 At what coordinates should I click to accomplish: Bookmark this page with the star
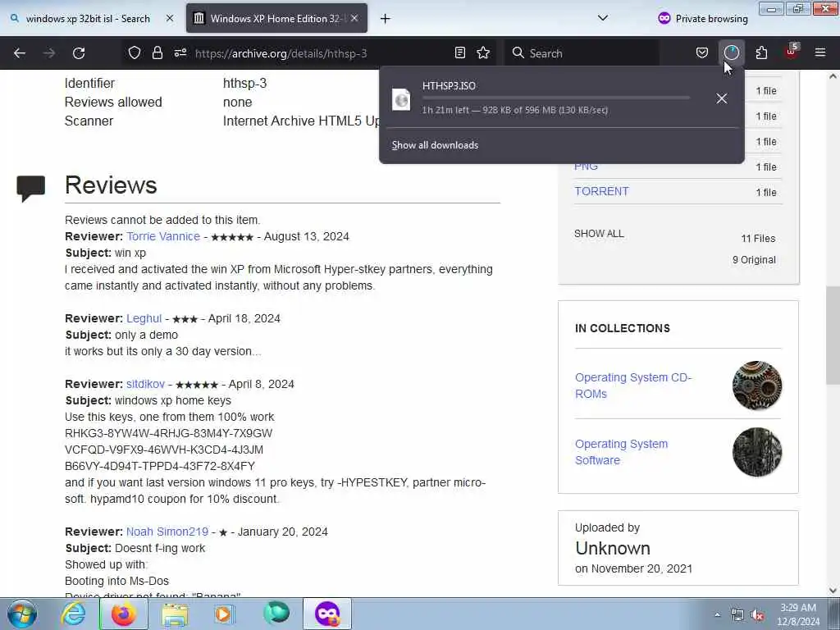pyautogui.click(x=483, y=53)
